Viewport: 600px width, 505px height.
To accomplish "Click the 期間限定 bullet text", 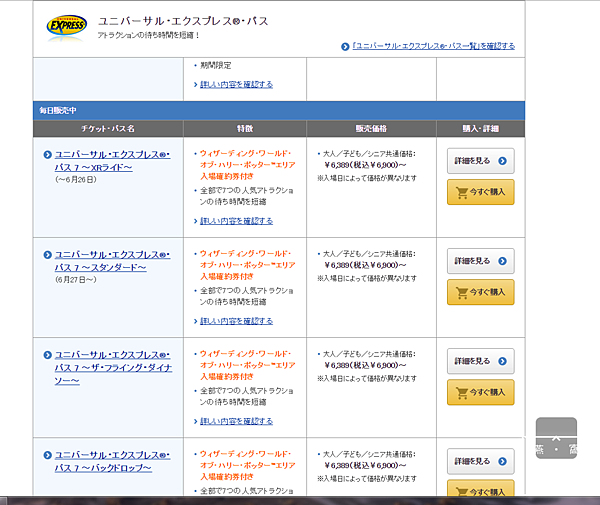I will [x=216, y=65].
